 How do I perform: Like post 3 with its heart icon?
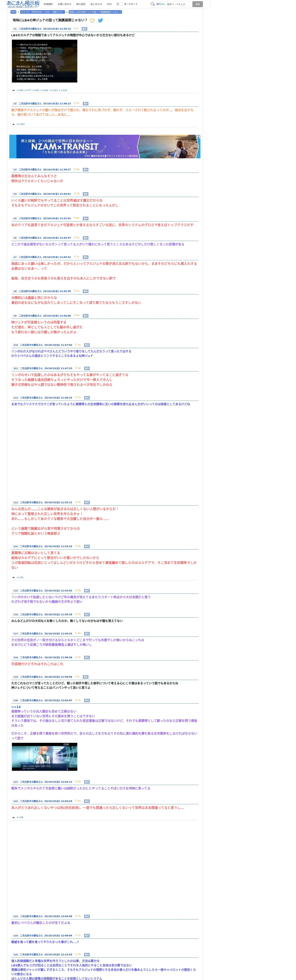75,169
